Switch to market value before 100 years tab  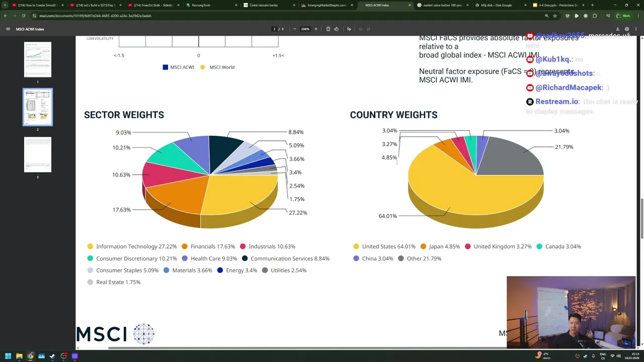tap(443, 5)
